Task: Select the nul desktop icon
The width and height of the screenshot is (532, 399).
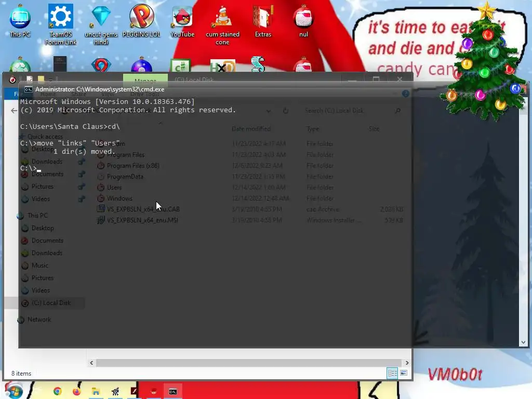Action: tap(303, 20)
